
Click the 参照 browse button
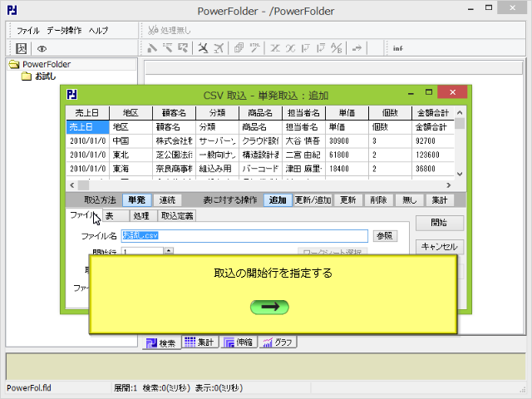click(385, 235)
